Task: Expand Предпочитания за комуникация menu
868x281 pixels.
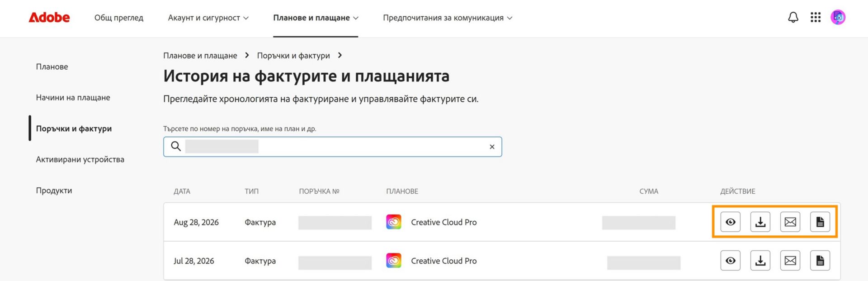Action: (448, 18)
